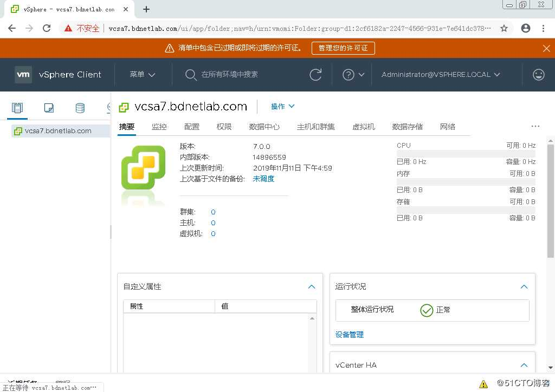This screenshot has height=392, width=555.
Task: Click the 群集 count link
Action: pyautogui.click(x=213, y=212)
